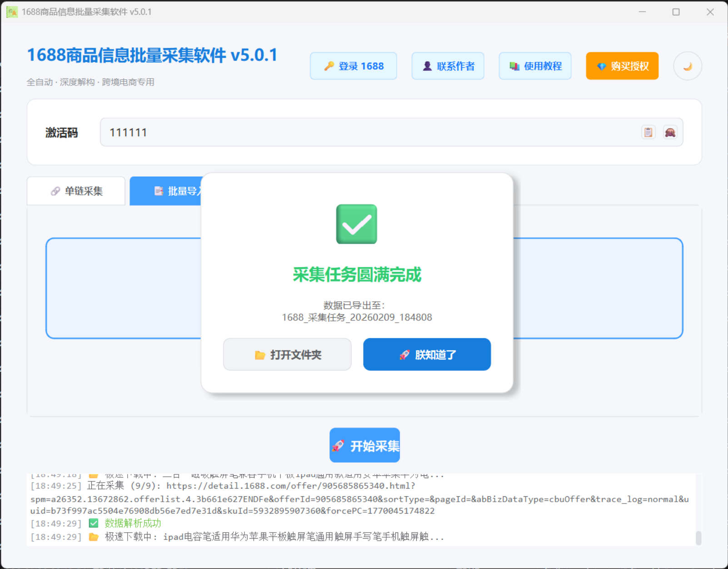Select the 单链采集 tab

tap(76, 191)
